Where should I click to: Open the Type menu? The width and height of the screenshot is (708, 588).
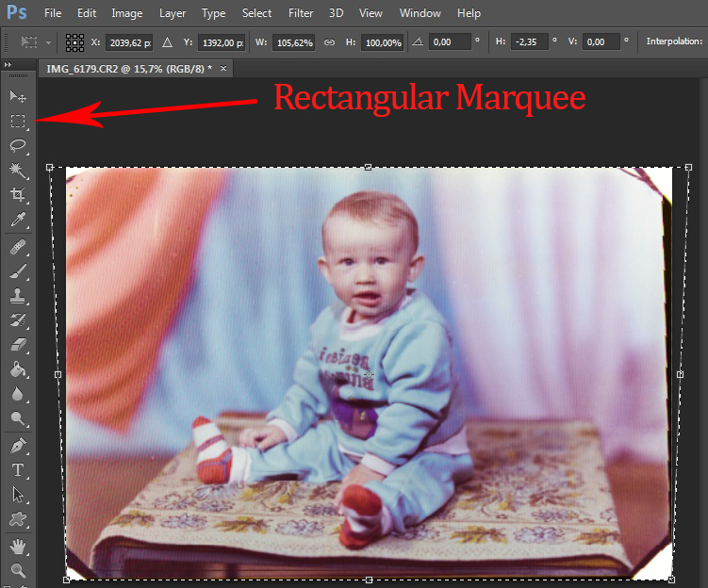(214, 13)
